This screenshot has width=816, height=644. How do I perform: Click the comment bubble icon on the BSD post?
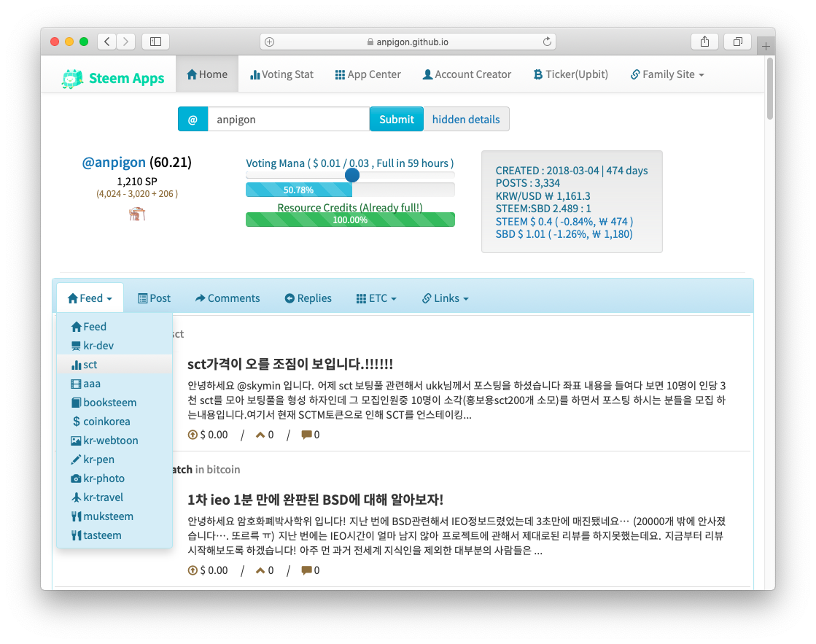coord(306,570)
